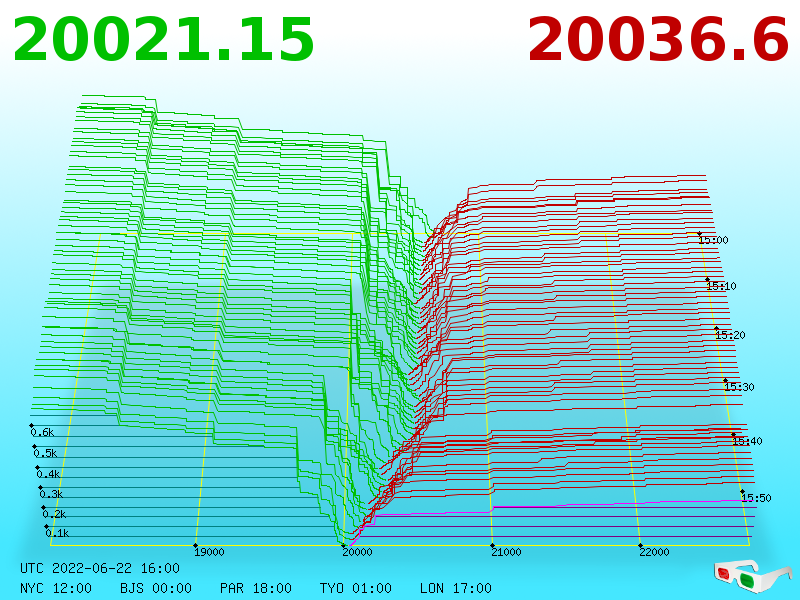Click the 3D glasses icon
The image size is (800, 600).
tap(752, 575)
